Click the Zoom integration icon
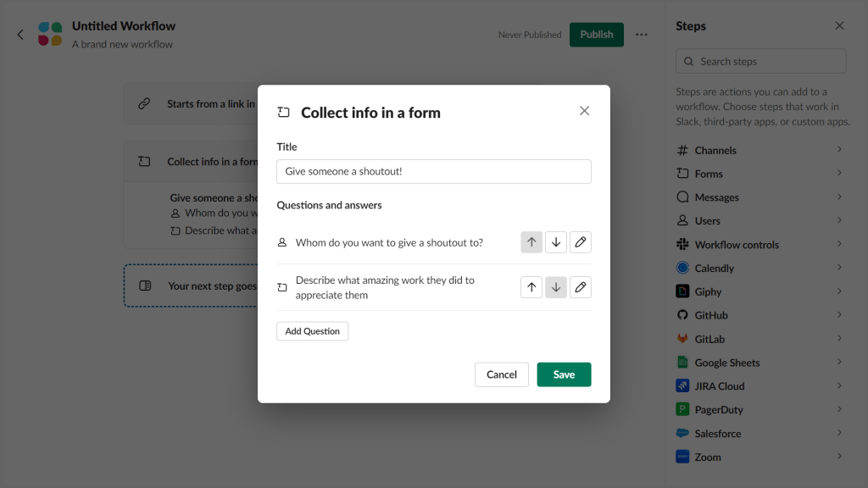868x488 pixels. [684, 457]
